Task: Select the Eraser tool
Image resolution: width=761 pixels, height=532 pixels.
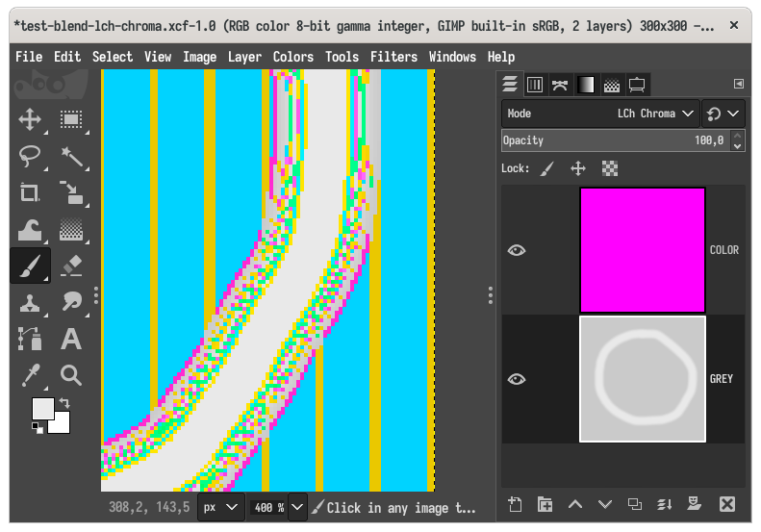Action: [71, 266]
